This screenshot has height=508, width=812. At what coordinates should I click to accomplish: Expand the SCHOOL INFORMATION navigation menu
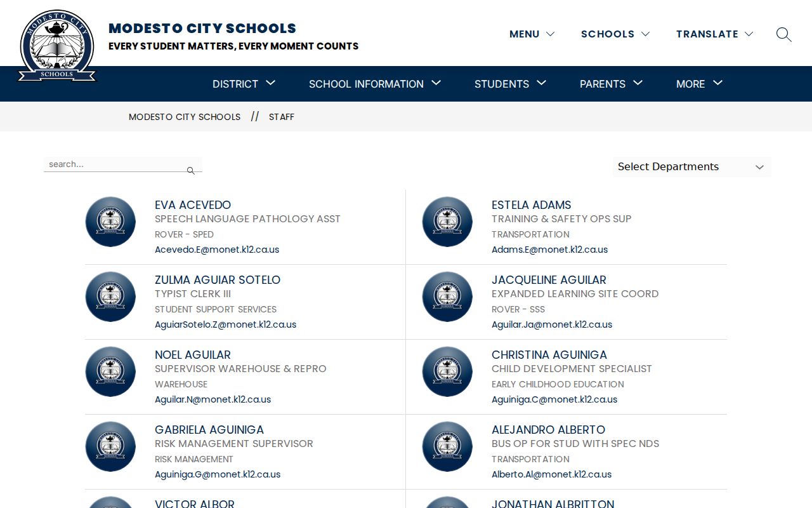375,84
